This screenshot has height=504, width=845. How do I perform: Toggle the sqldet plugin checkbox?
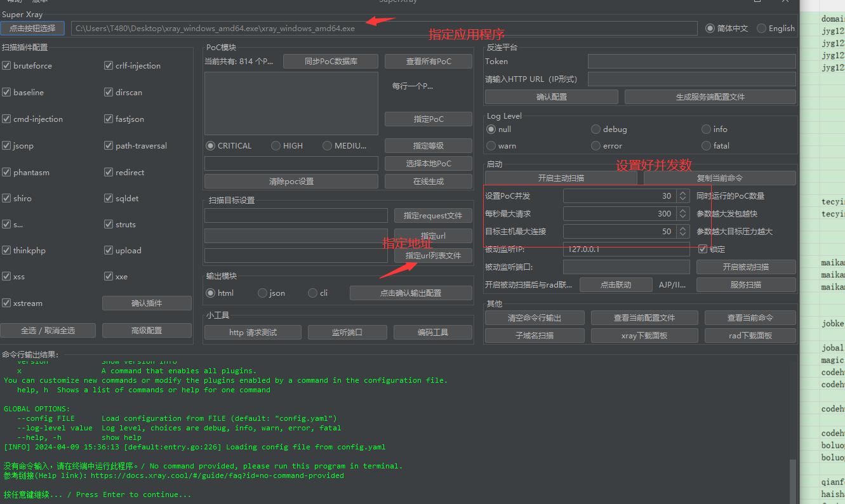click(x=109, y=198)
